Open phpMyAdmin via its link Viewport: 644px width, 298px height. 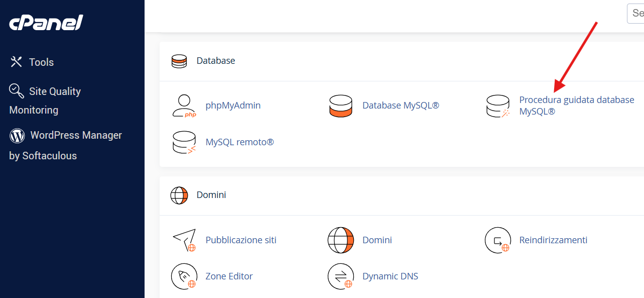coord(233,105)
